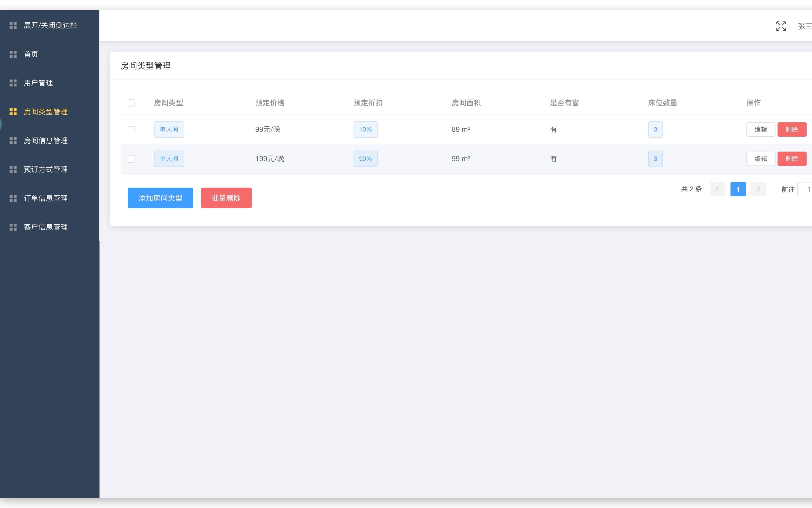This screenshot has height=508, width=812.
Task: Check the row priced 199元/晚
Action: click(x=131, y=159)
